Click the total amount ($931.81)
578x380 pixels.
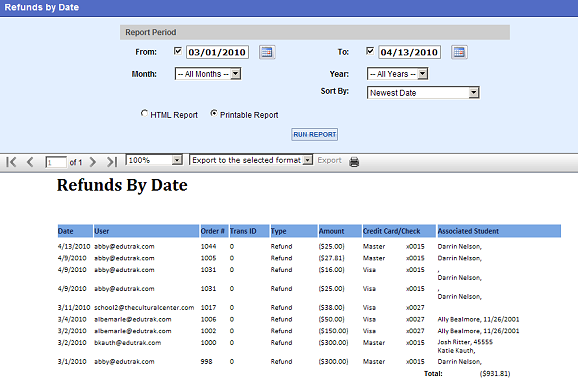[x=495, y=373]
